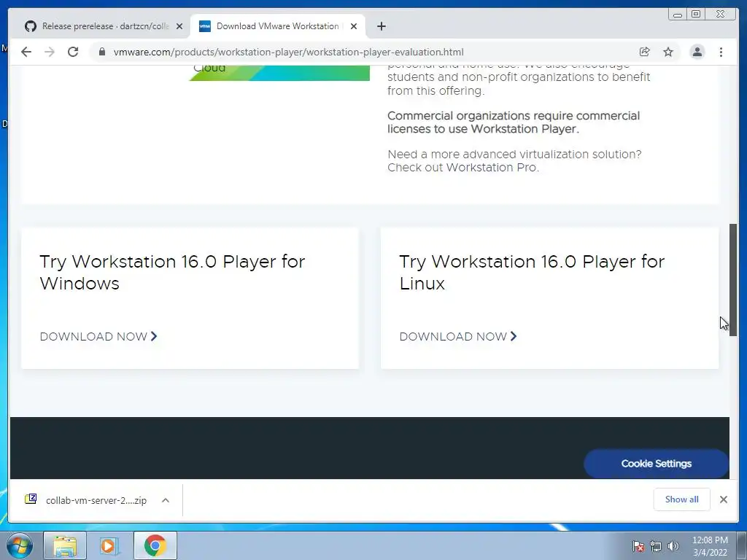
Task: Click Show all downloads
Action: (682, 499)
